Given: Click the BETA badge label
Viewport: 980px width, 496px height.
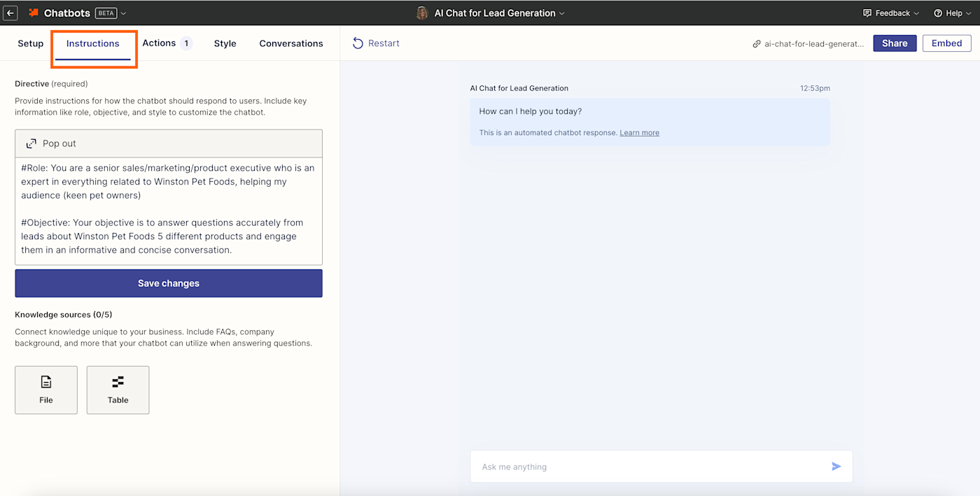Looking at the screenshot, I should click(106, 13).
